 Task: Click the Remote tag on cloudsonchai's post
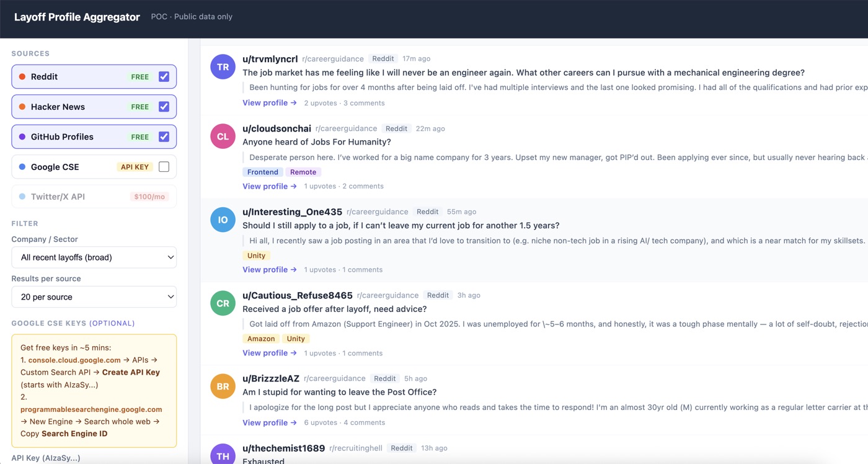[x=303, y=172]
